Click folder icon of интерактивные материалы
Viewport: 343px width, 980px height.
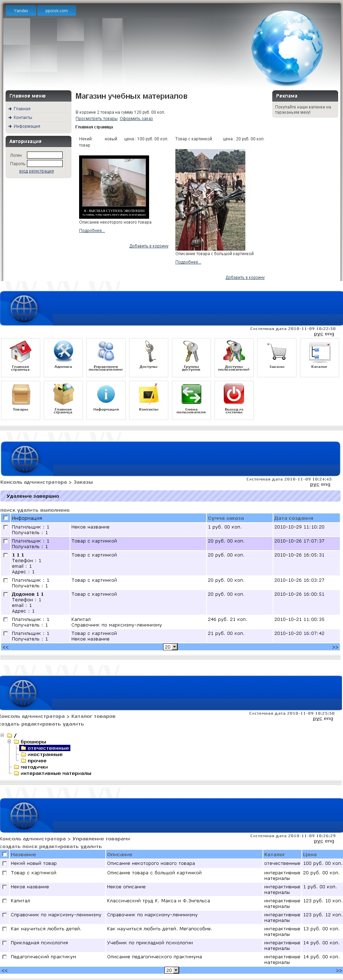[16, 773]
